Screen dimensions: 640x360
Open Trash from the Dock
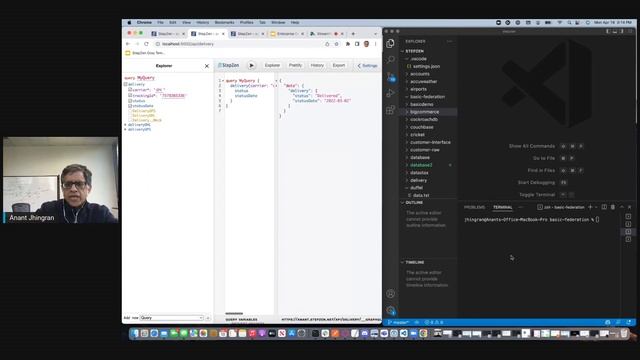pos(624,333)
